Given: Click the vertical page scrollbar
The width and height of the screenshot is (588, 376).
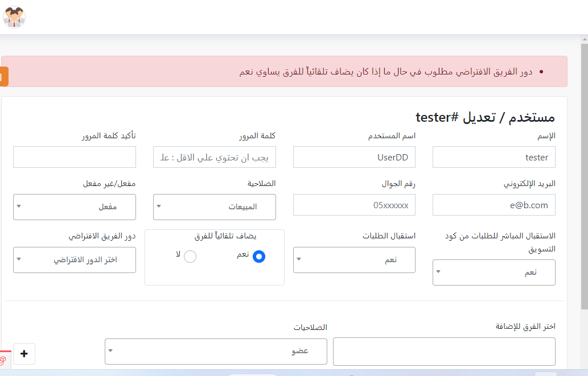Looking at the screenshot, I should 584,171.
